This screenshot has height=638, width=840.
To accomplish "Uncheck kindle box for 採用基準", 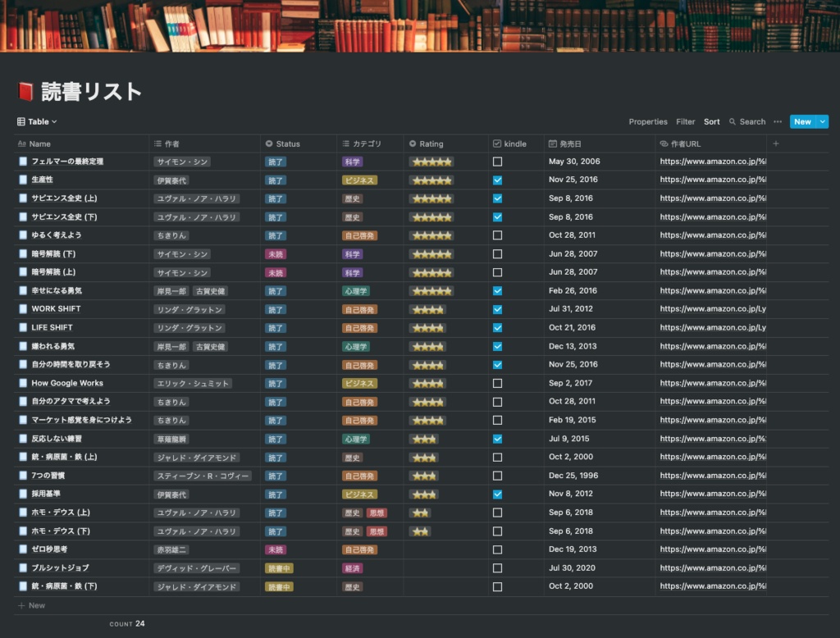I will pyautogui.click(x=497, y=494).
